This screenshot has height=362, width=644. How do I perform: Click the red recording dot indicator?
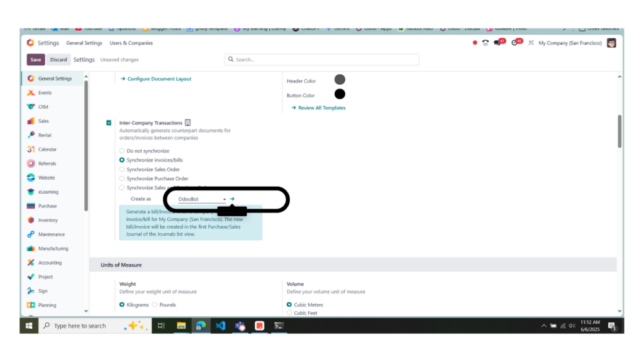click(x=475, y=43)
